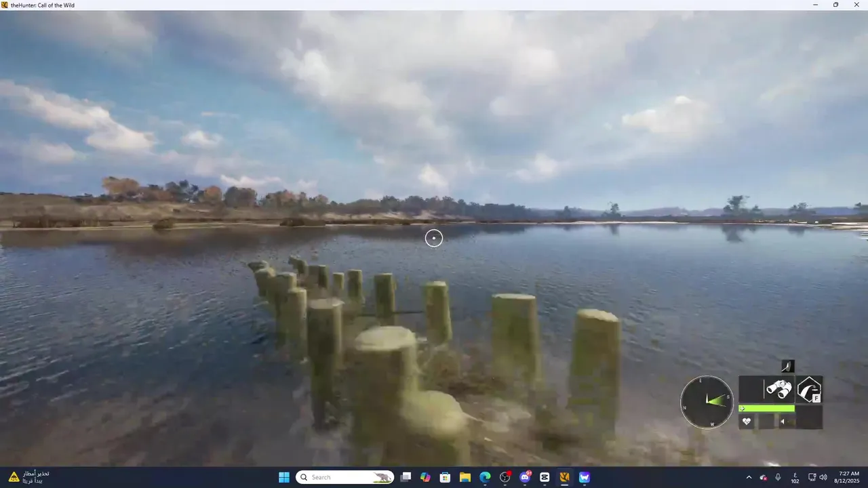Click theHunter game taskbar icon
Screen dimensions: 868x488
(564, 477)
